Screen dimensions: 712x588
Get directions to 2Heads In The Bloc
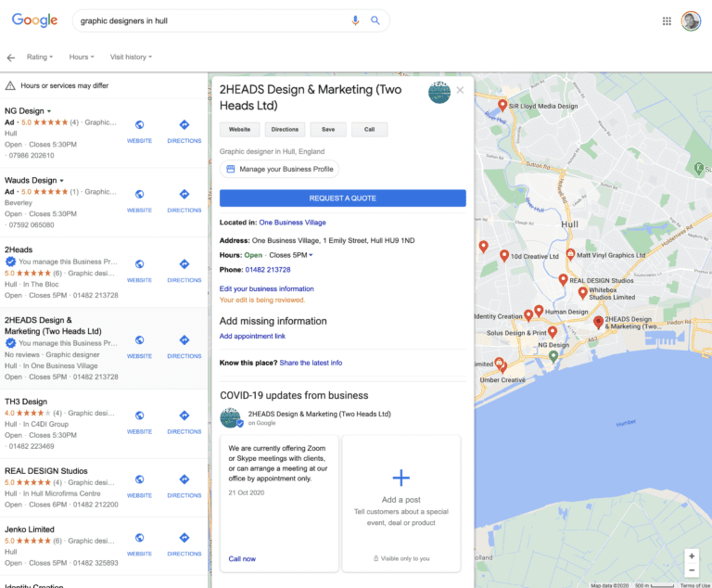184,264
